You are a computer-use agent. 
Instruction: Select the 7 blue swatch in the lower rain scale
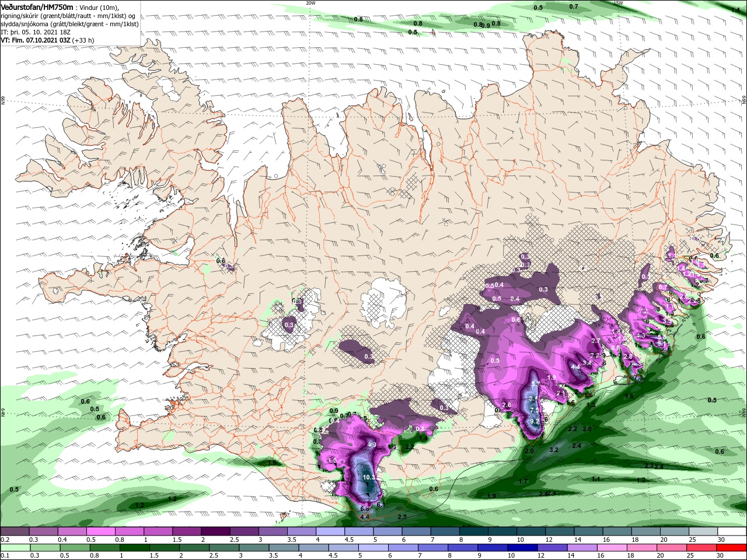tap(434, 548)
